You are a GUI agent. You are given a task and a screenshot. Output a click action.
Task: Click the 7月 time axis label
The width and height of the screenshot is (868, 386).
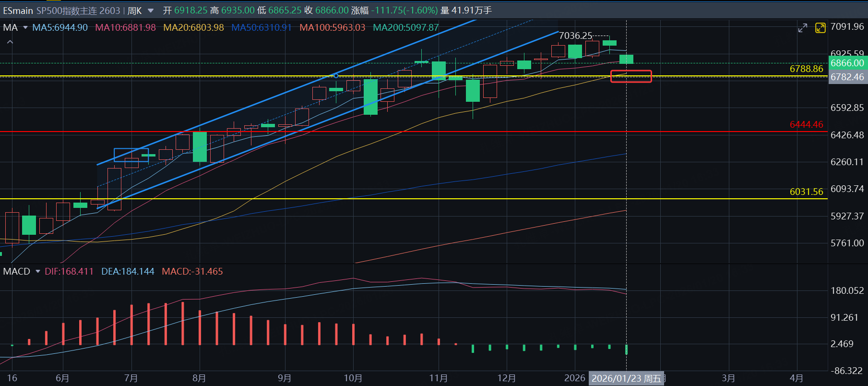coord(131,378)
